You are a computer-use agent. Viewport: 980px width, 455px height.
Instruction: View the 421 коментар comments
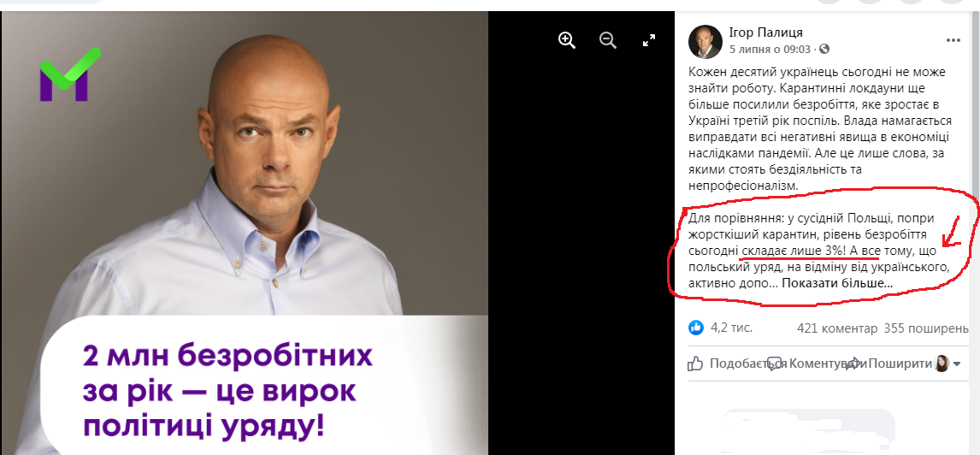(x=837, y=328)
